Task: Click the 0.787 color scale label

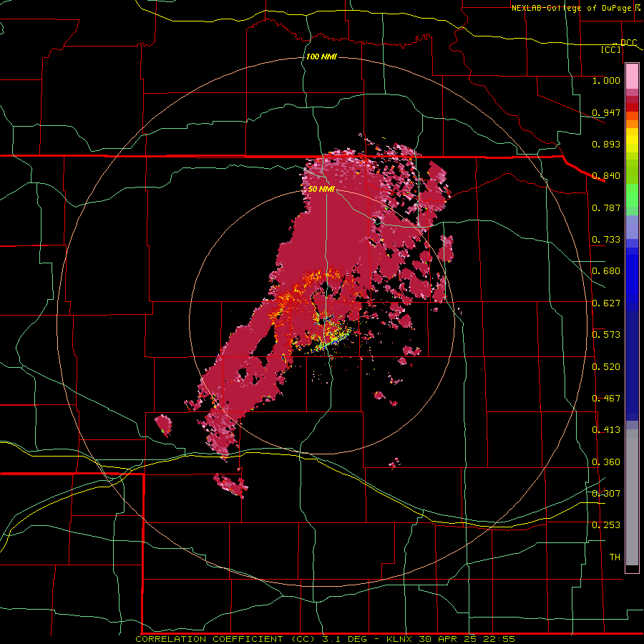Action: tap(606, 208)
